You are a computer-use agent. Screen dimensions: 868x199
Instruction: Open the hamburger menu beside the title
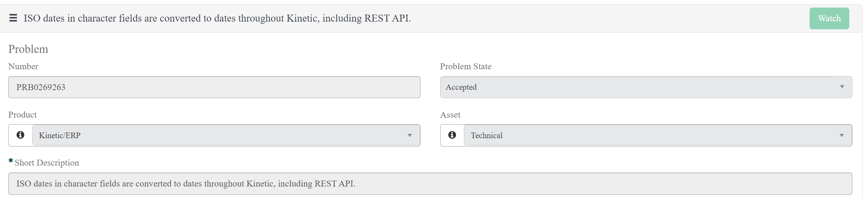pos(13,18)
